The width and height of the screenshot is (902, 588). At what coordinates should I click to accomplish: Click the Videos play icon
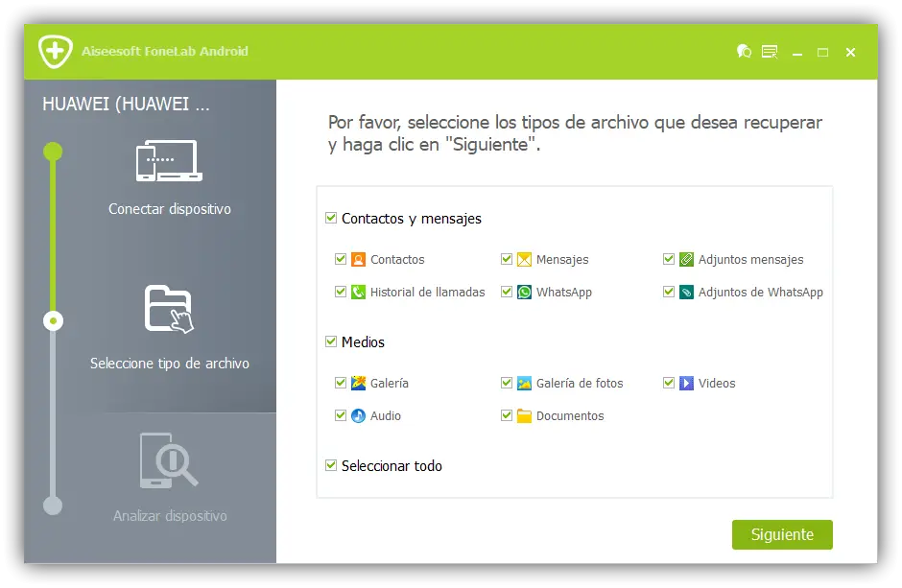coord(686,383)
